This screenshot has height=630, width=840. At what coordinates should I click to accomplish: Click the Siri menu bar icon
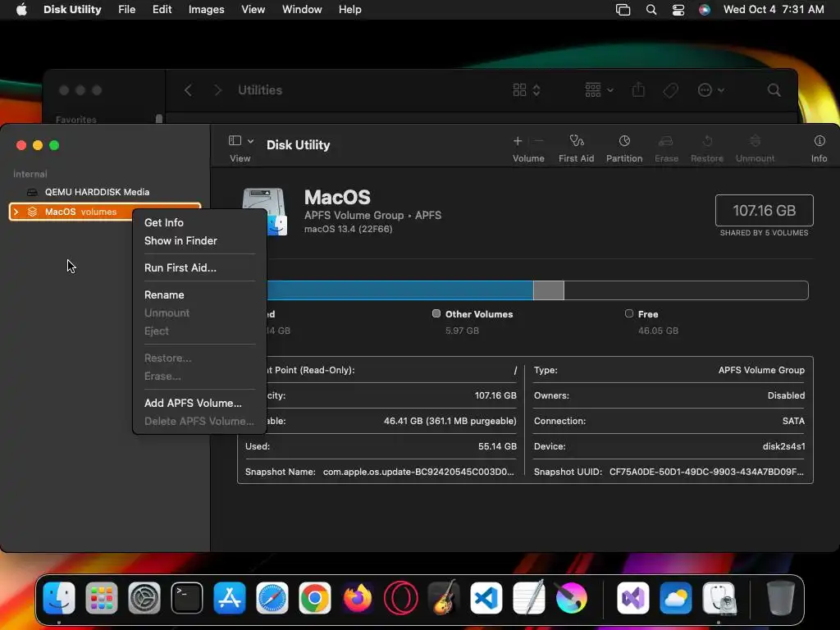(705, 10)
